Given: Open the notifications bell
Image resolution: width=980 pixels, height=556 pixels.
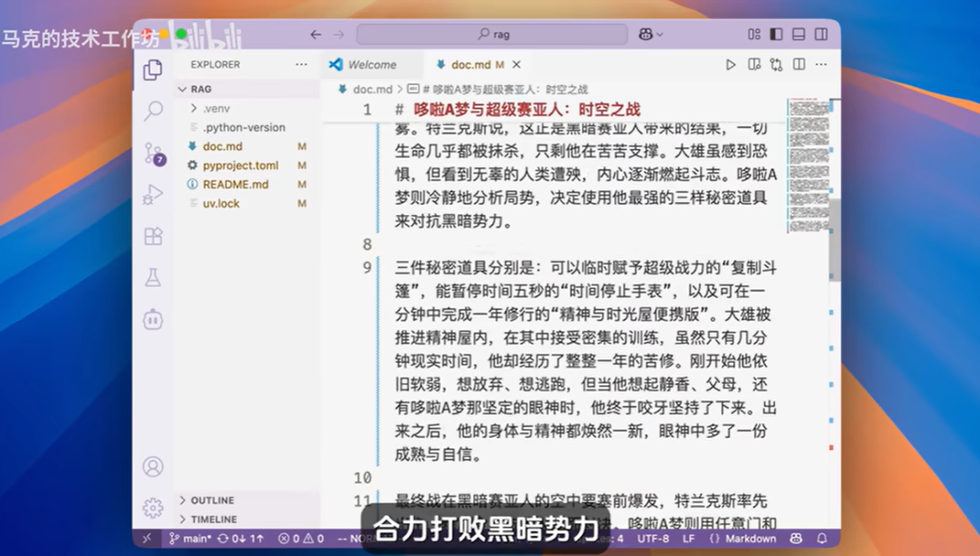Looking at the screenshot, I should coord(822,539).
